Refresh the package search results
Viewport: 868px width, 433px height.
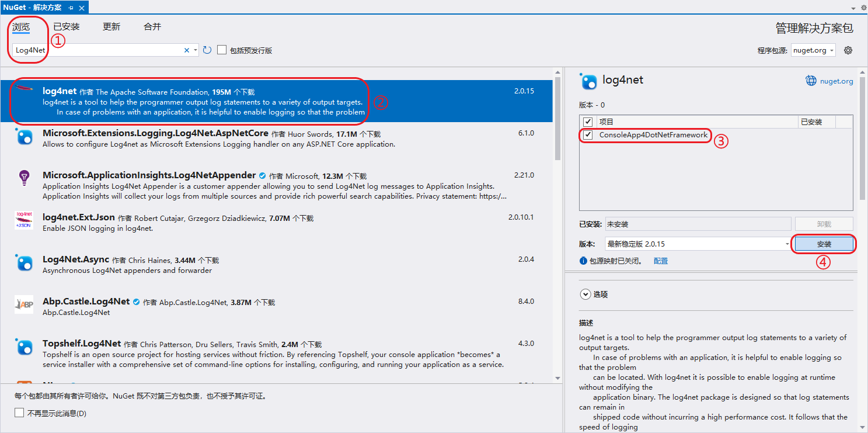click(207, 50)
